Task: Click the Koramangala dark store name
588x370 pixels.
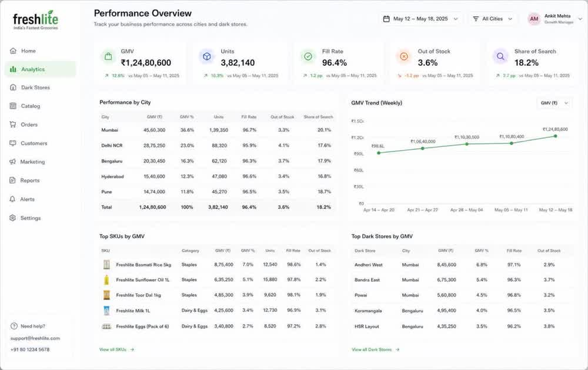Action: (x=368, y=311)
